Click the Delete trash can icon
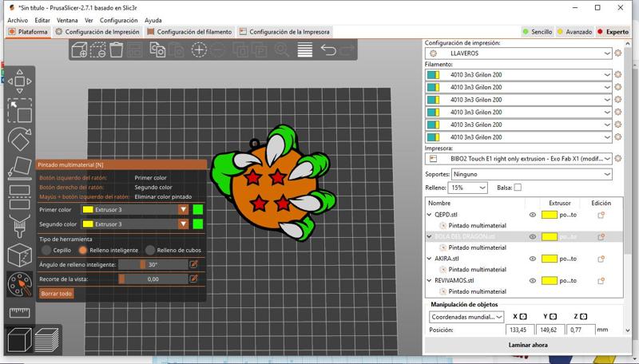The image size is (639, 364). click(x=117, y=49)
